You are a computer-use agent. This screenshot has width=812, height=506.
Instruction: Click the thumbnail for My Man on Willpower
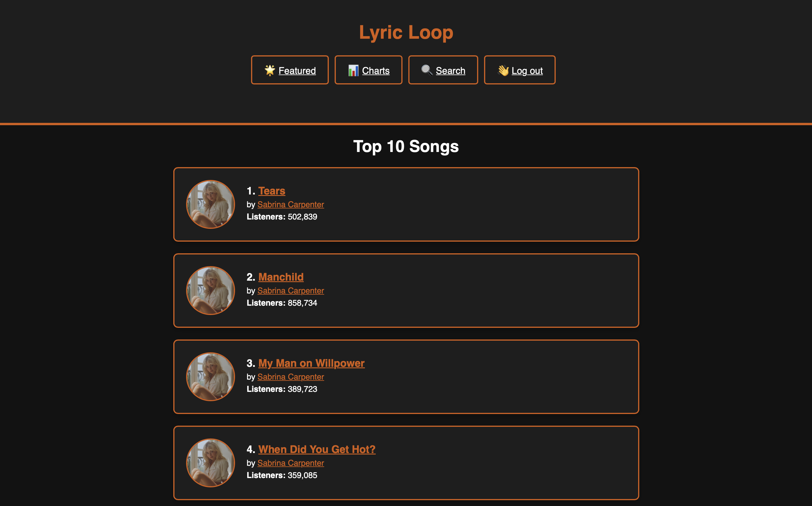click(x=211, y=377)
